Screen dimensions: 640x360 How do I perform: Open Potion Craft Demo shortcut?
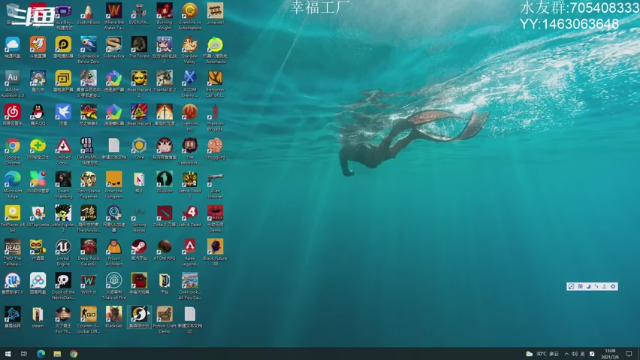164,320
